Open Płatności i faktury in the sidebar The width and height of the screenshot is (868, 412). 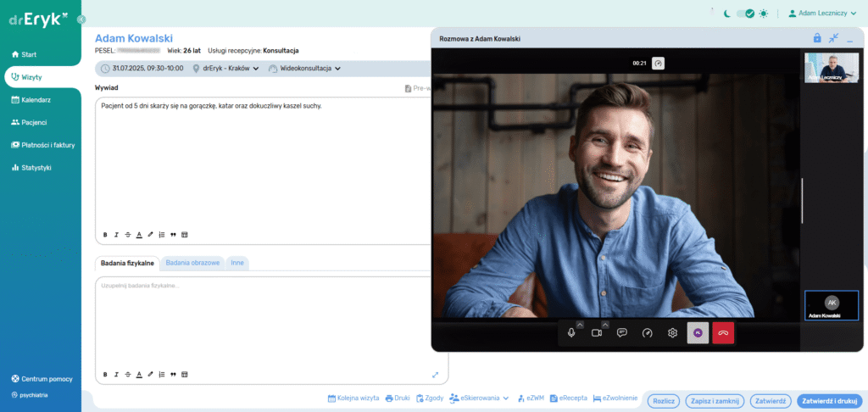click(41, 145)
